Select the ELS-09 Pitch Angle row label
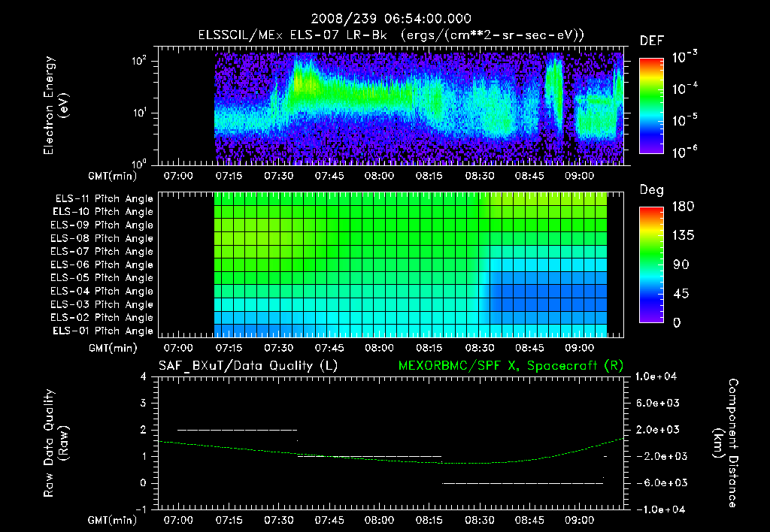 102,225
